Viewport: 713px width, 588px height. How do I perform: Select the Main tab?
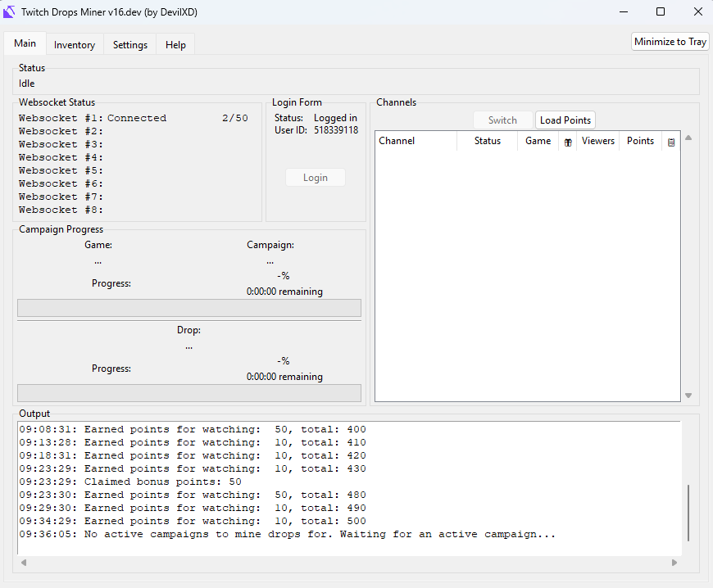25,43
